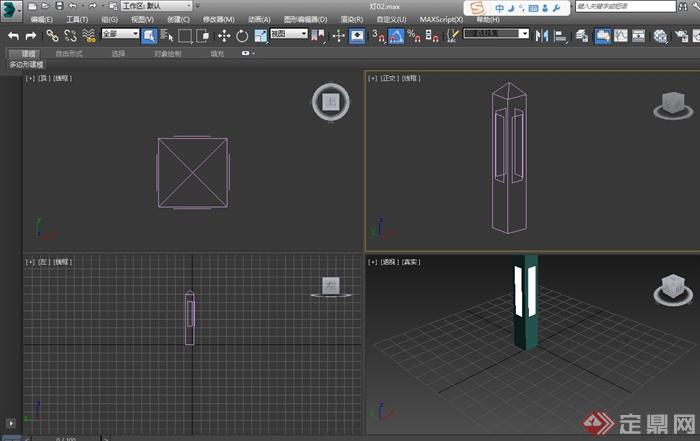This screenshot has width=700, height=441.
Task: Toggle the 3D Snaps magnet button
Action: tap(378, 36)
